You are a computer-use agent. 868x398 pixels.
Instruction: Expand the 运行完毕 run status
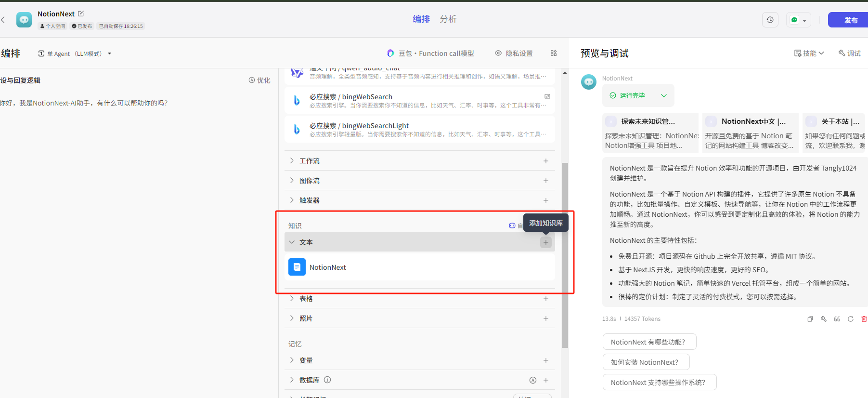[638, 95]
